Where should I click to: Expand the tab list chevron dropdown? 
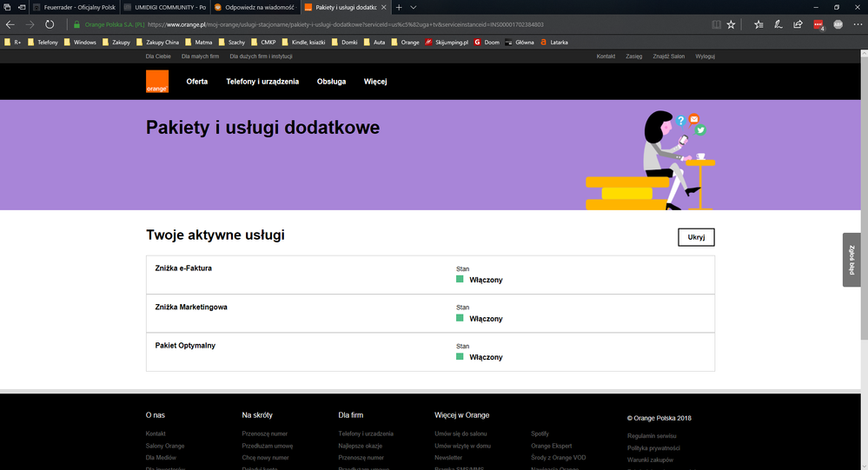(x=413, y=7)
